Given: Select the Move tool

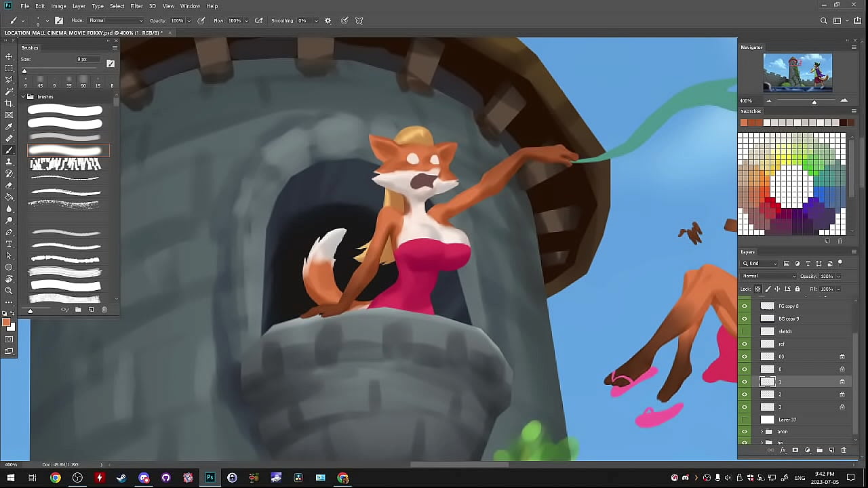Looking at the screenshot, I should pyautogui.click(x=9, y=56).
